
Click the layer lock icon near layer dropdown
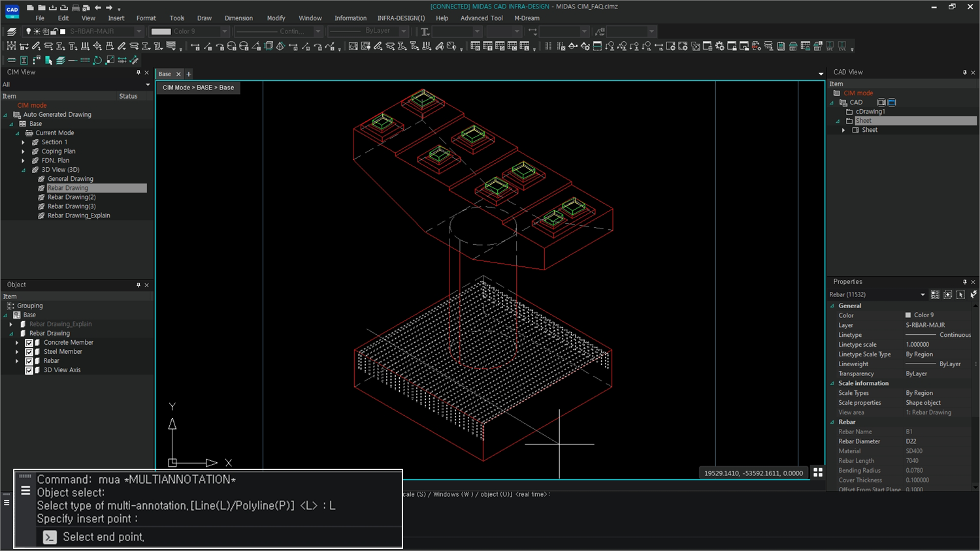(x=55, y=31)
